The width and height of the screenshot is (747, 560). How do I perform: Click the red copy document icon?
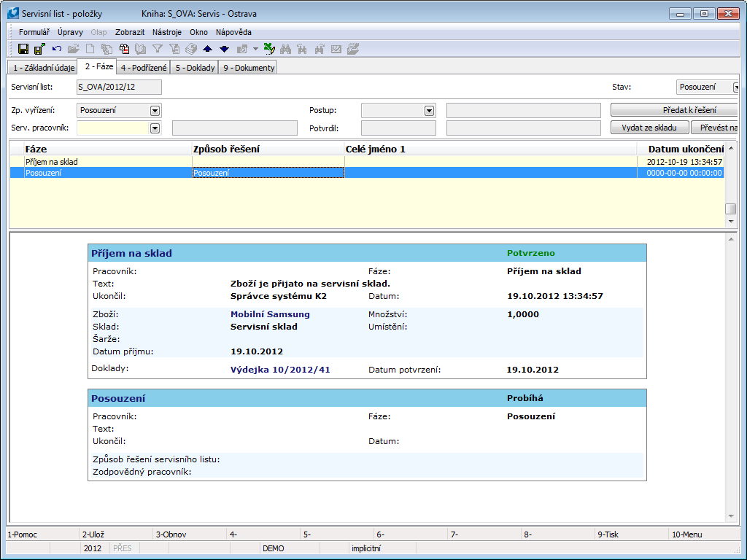click(x=124, y=49)
